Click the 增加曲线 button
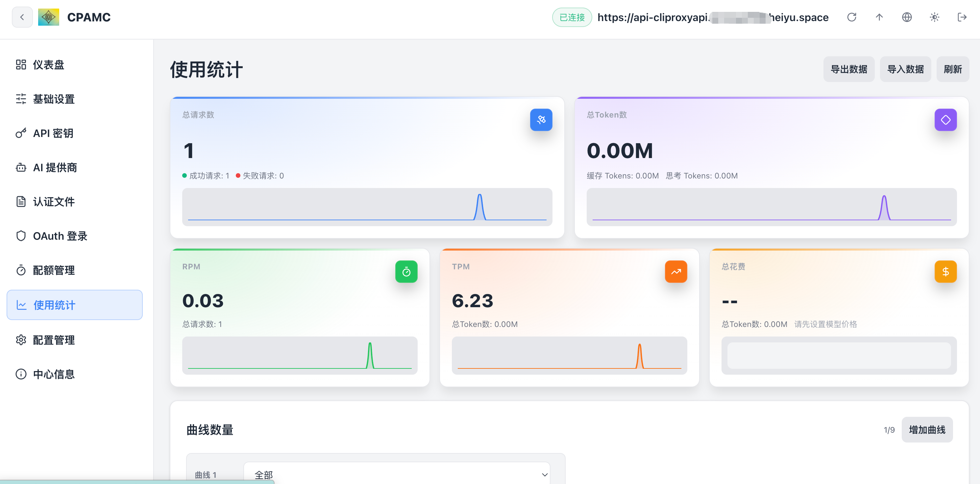This screenshot has width=980, height=484. coord(927,430)
